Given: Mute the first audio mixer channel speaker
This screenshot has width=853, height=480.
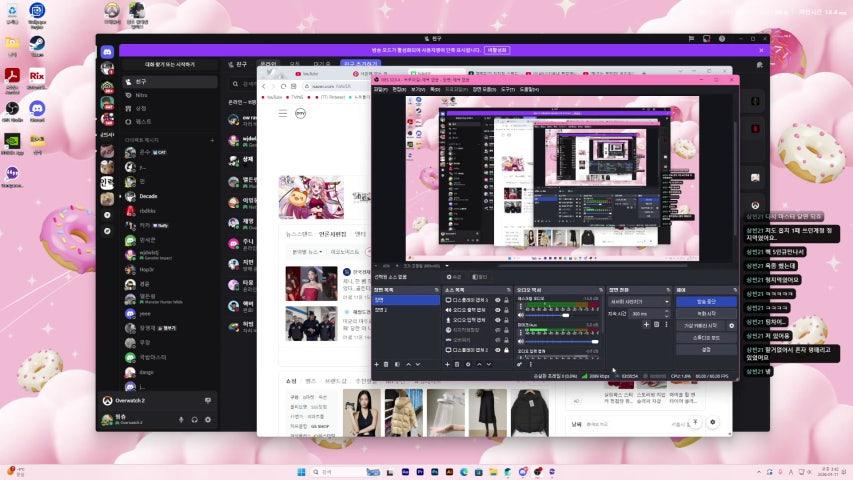Looking at the screenshot, I should tap(521, 315).
